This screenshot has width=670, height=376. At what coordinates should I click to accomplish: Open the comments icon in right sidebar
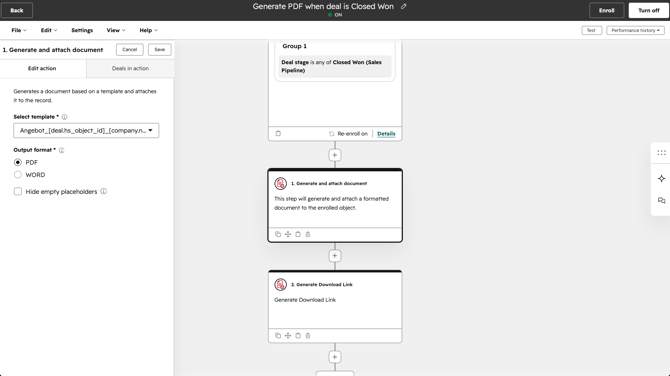pos(661,200)
